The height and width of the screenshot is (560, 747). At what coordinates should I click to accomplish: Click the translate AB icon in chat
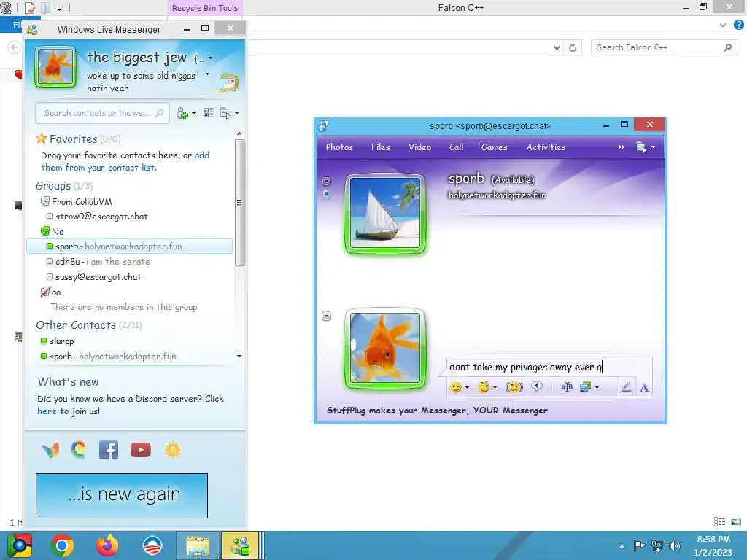point(566,387)
